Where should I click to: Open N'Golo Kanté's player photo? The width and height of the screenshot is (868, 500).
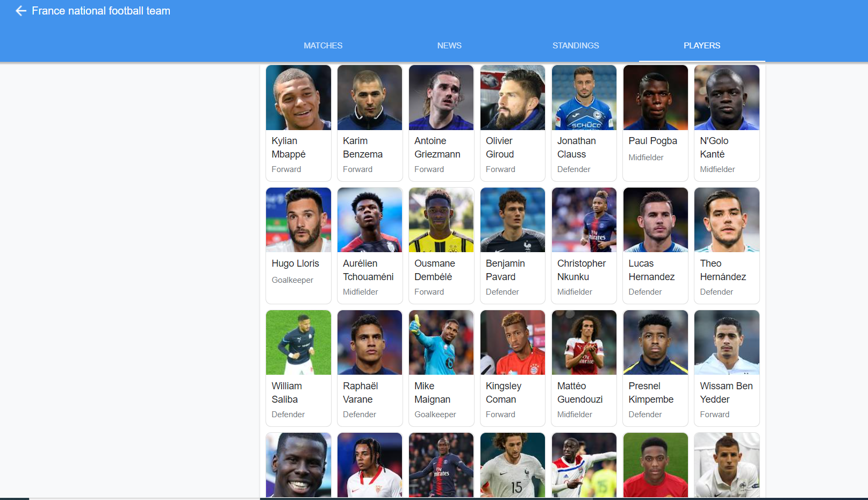point(727,98)
